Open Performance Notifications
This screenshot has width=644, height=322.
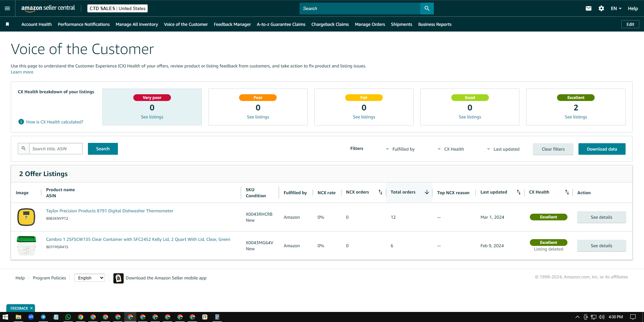click(x=84, y=24)
